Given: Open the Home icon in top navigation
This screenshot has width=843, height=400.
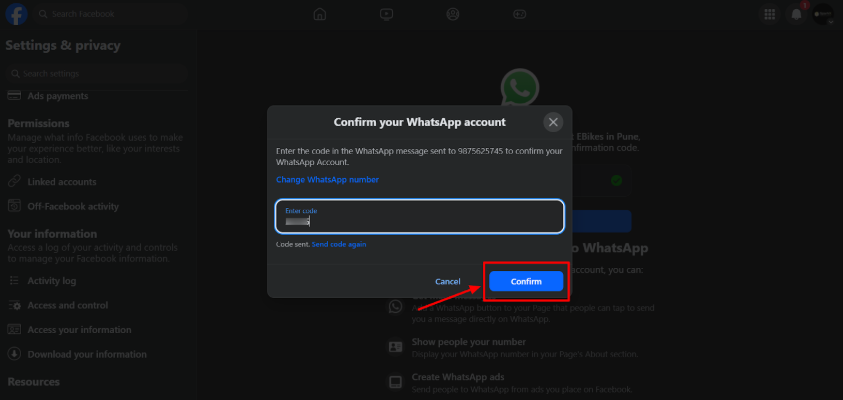Looking at the screenshot, I should 320,14.
